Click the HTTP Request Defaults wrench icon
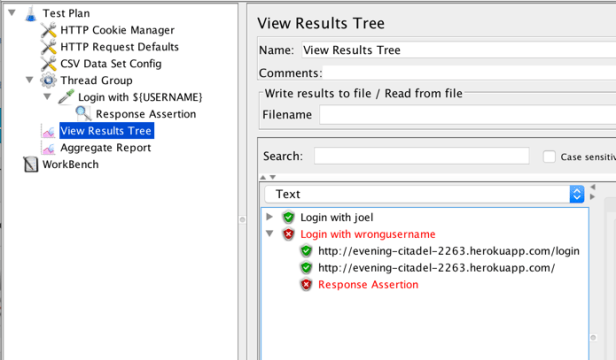616x360 pixels. (49, 47)
